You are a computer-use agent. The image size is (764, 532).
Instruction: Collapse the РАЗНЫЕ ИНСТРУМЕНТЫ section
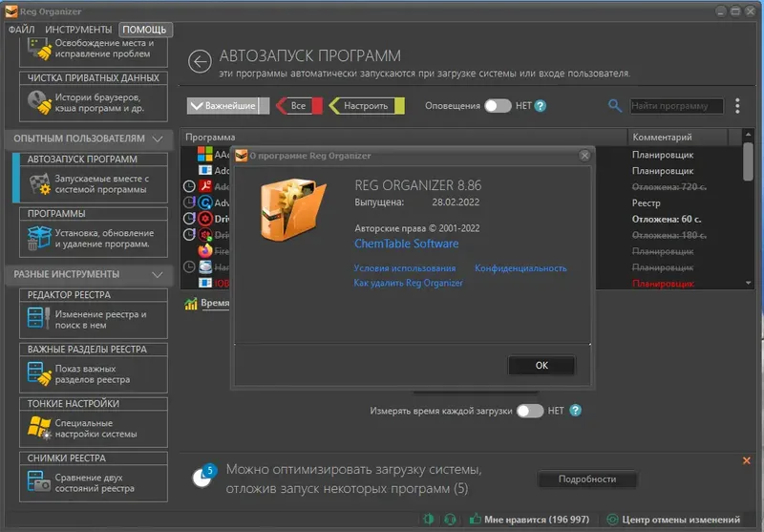(x=158, y=275)
